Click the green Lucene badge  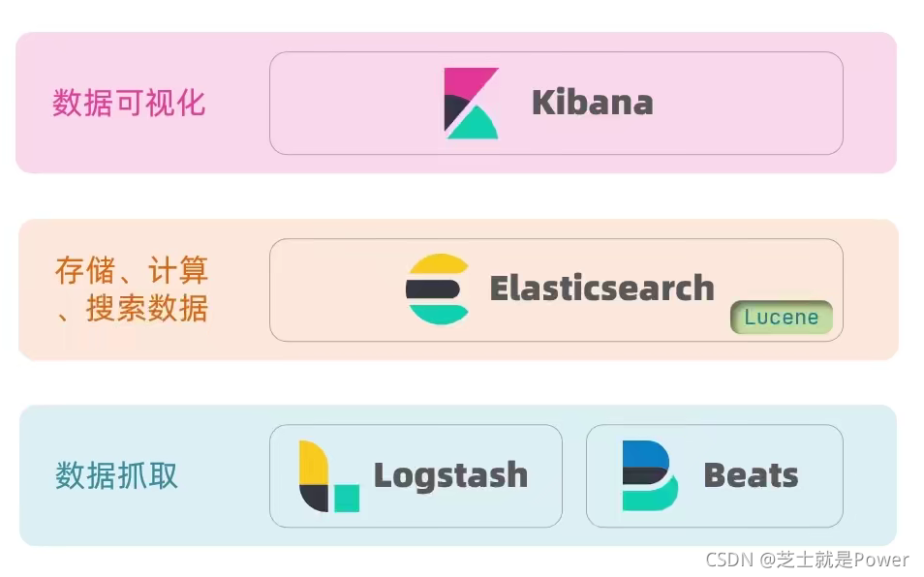(782, 318)
